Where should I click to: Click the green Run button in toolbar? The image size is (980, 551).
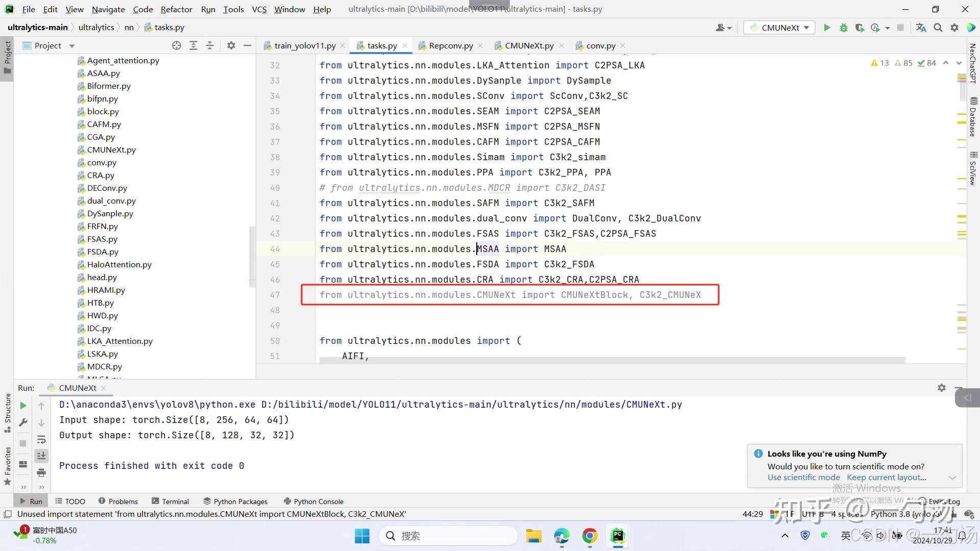tap(827, 28)
